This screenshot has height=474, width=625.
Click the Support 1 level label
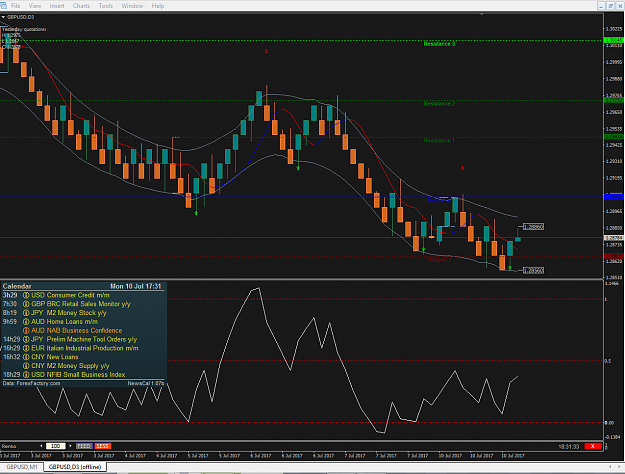[x=439, y=260]
